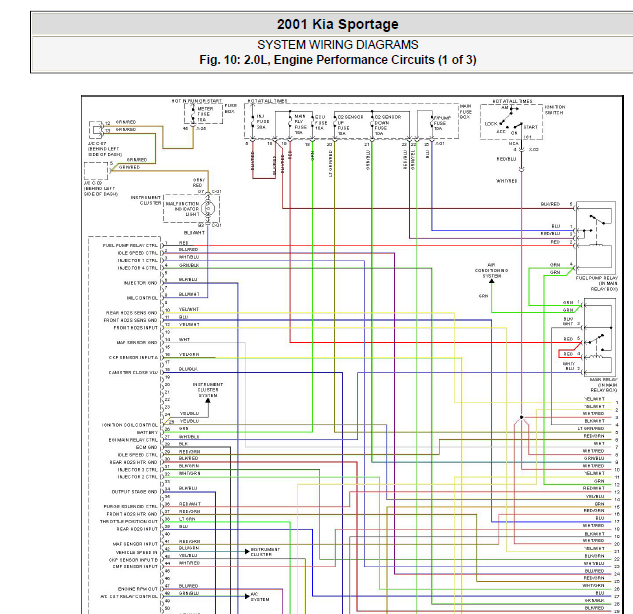
Task: Click the WHT/RED label under ignition switch
Action: pos(507,181)
